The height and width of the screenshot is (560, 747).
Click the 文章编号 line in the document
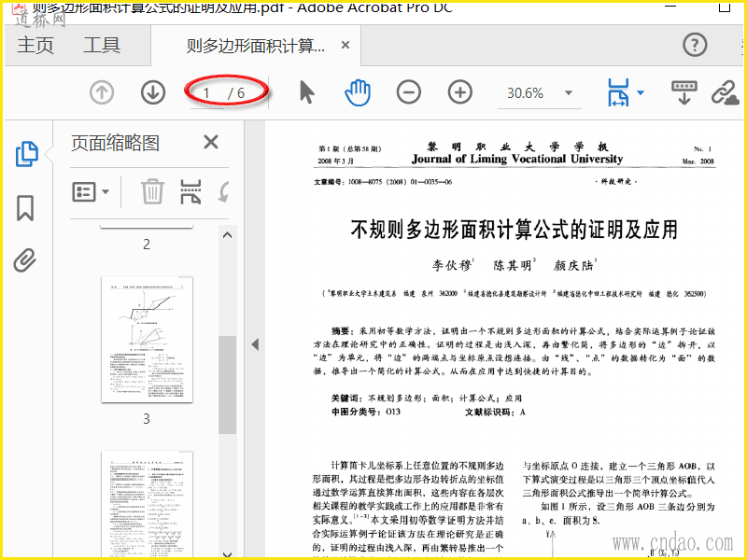[x=383, y=182]
